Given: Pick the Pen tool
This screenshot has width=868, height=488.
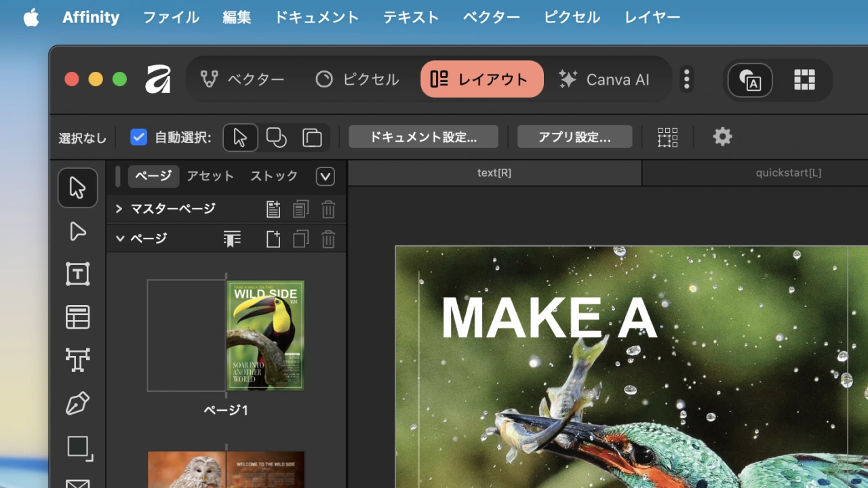Looking at the screenshot, I should point(77,403).
